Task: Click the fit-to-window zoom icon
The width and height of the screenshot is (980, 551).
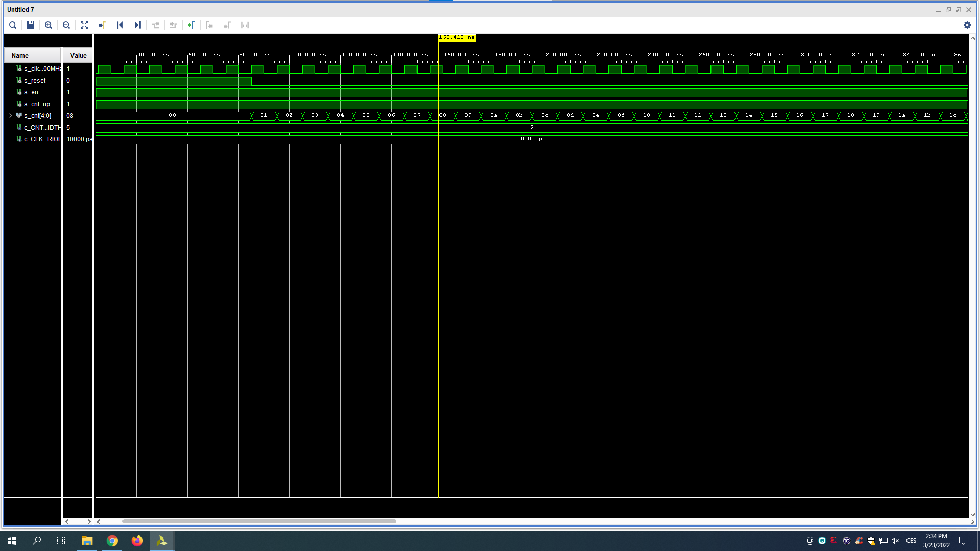Action: tap(84, 25)
